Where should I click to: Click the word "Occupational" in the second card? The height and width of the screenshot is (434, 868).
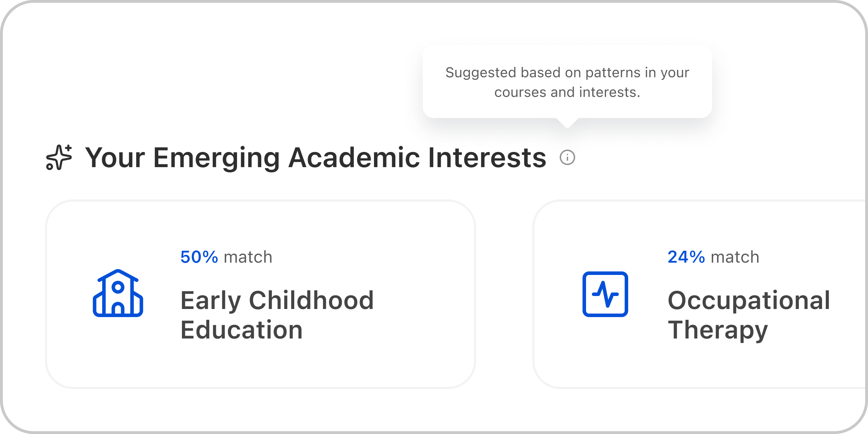(749, 301)
